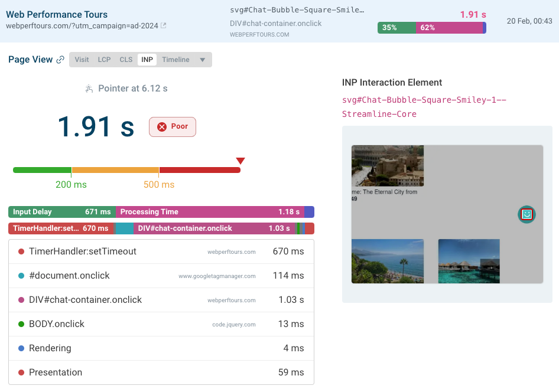Click the pointer cursor icon near "Pointer at 6.12 s"
The image size is (559, 392).
point(89,87)
